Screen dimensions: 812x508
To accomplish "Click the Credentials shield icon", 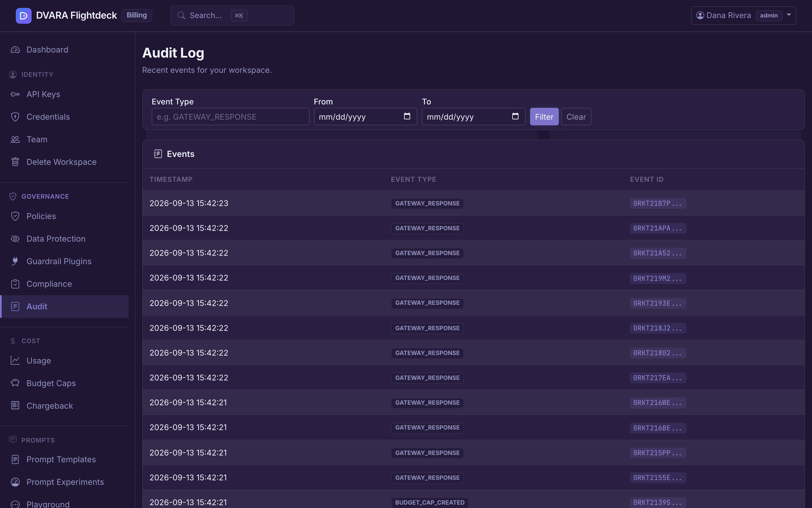I will [x=15, y=117].
